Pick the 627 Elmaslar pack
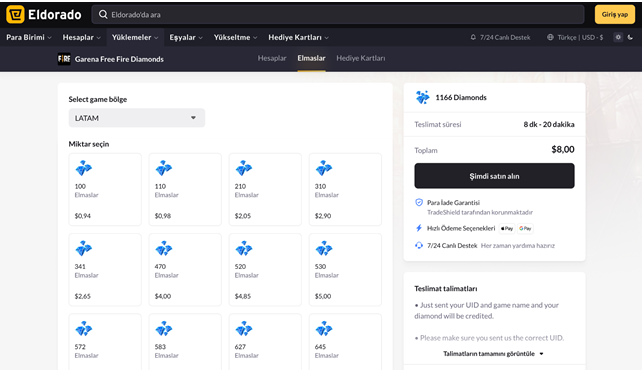Viewport: 643px width, 372px height. click(265, 342)
